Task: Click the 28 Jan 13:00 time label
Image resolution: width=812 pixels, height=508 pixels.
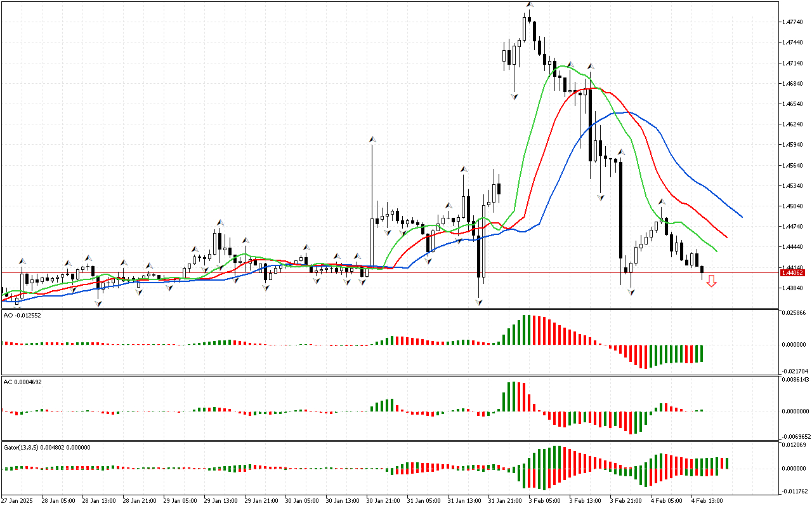Action: tap(98, 500)
